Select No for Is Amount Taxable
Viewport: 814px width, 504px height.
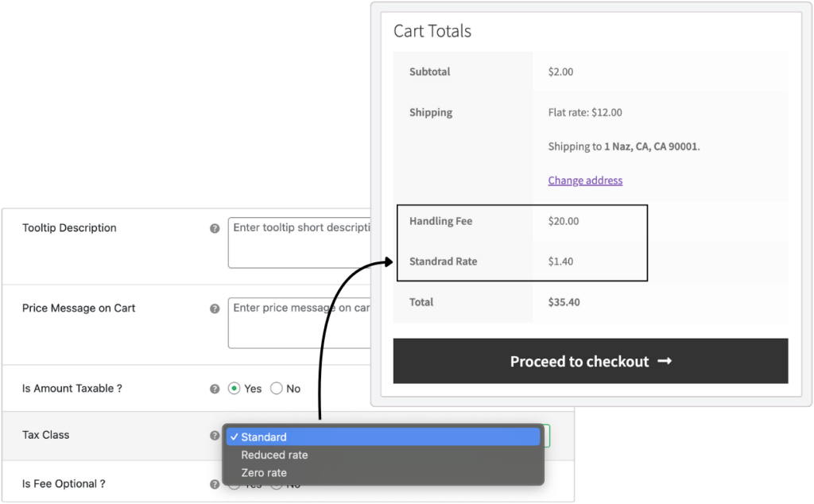[277, 389]
